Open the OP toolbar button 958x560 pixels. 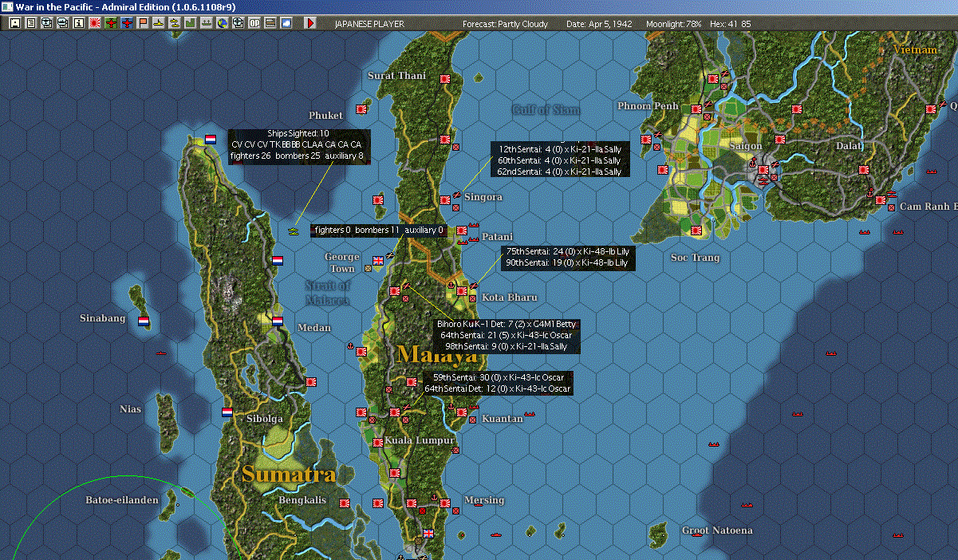(x=254, y=23)
